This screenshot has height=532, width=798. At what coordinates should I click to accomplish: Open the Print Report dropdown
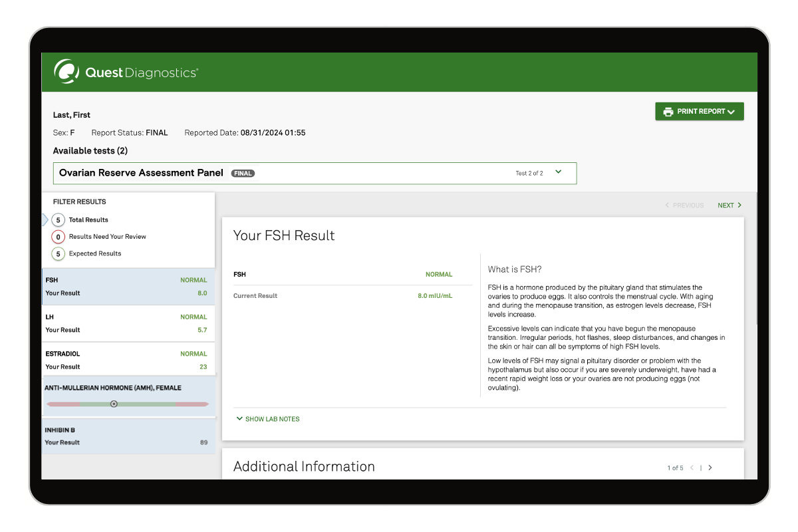[700, 112]
